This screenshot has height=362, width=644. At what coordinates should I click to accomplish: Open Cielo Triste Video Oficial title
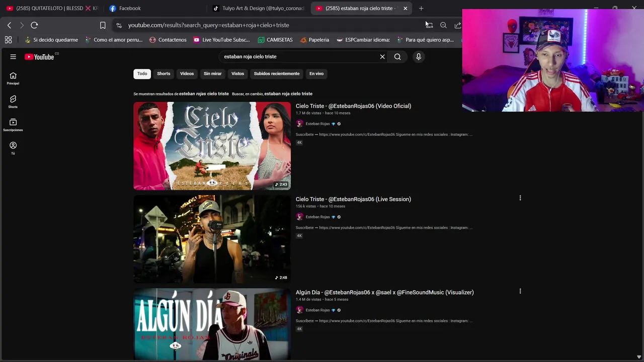353,106
